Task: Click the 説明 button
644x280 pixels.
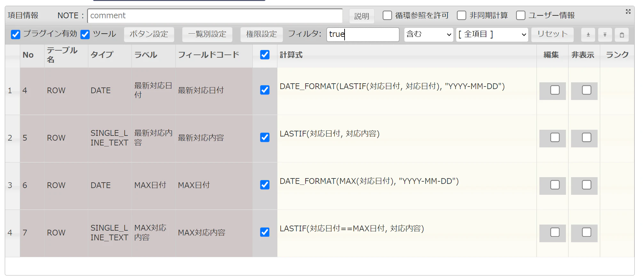Action: click(x=362, y=16)
